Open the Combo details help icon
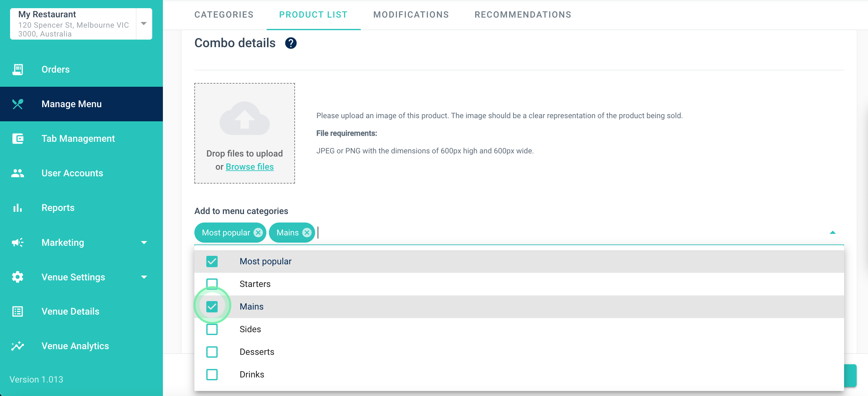Image resolution: width=868 pixels, height=396 pixels. tap(291, 43)
